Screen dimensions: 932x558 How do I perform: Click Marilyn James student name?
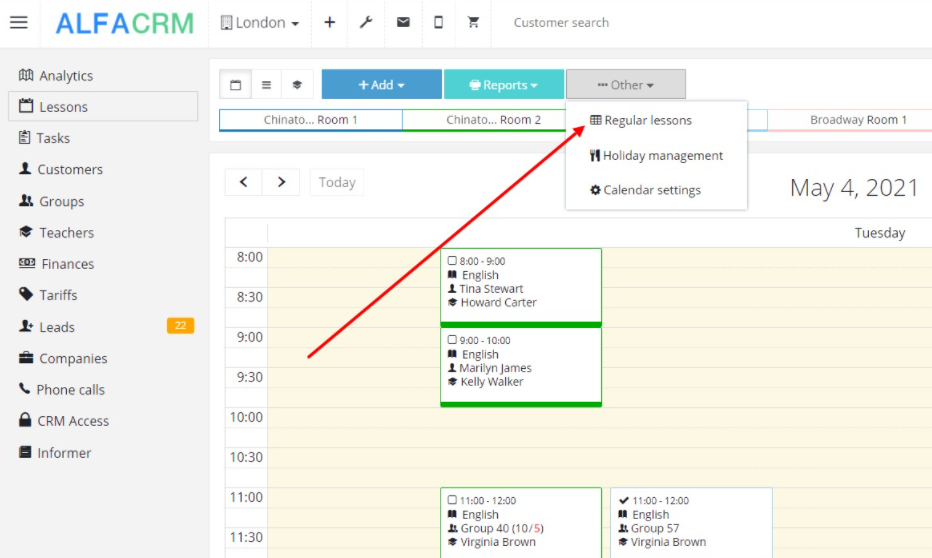495,368
